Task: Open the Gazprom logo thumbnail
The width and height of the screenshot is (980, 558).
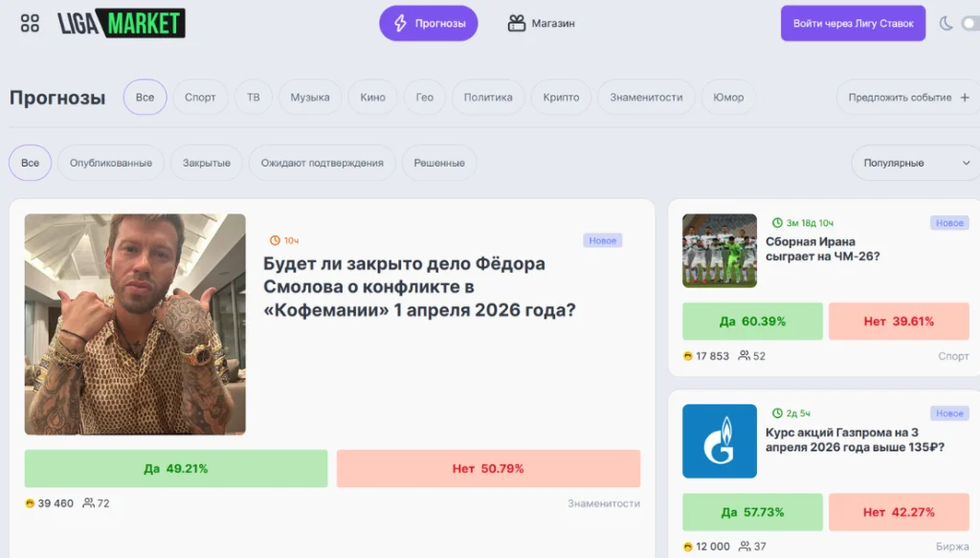Action: 720,441
